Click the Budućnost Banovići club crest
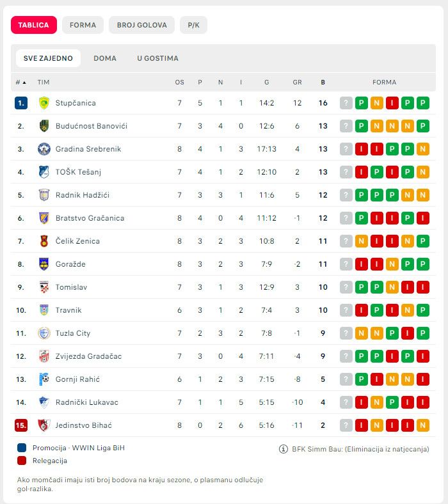 pos(44,126)
